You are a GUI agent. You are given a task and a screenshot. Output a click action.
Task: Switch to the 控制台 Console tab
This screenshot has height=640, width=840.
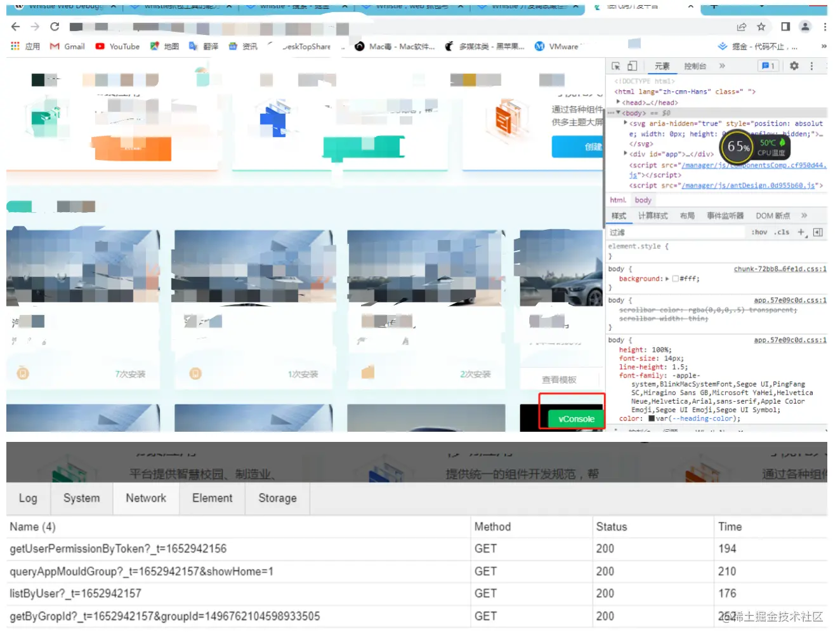(695, 66)
